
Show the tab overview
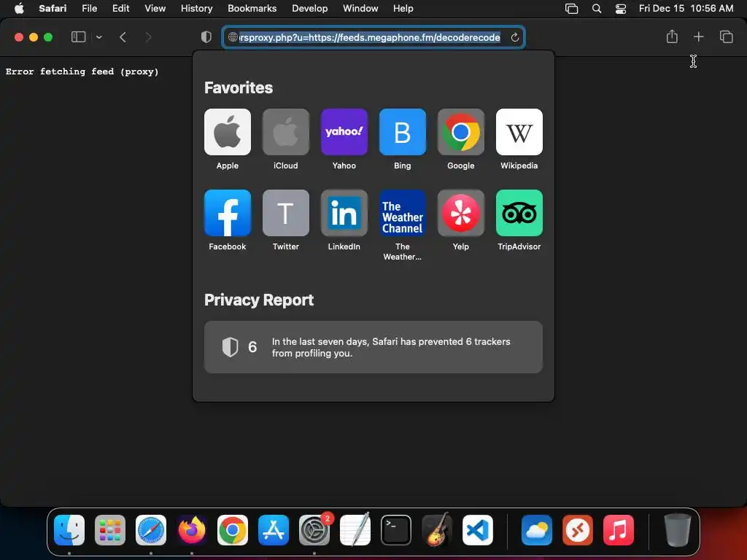point(726,36)
